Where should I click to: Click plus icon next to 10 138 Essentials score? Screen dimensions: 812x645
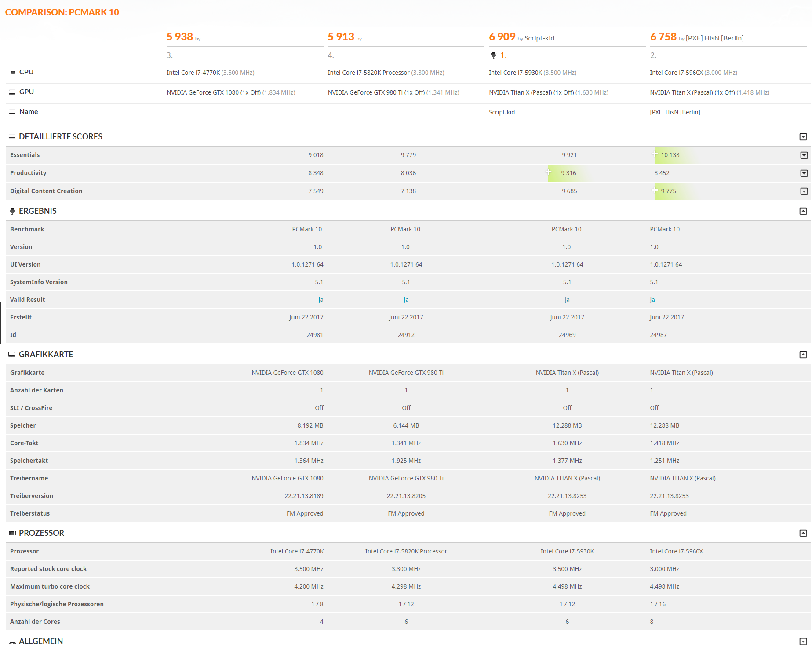point(655,154)
